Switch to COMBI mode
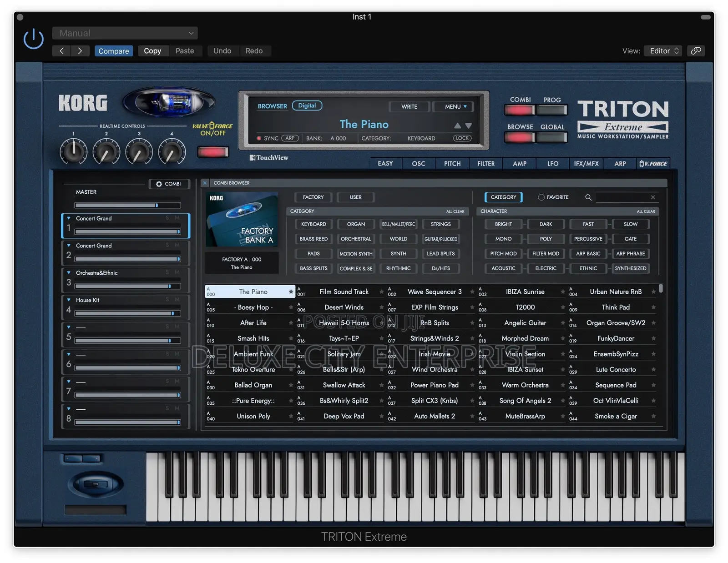Image resolution: width=728 pixels, height=563 pixels. coord(520,110)
